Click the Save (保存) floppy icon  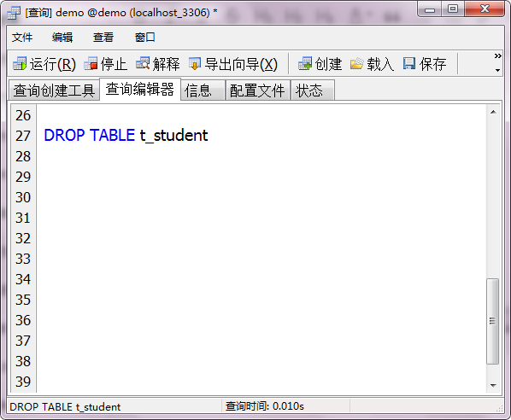[409, 63]
